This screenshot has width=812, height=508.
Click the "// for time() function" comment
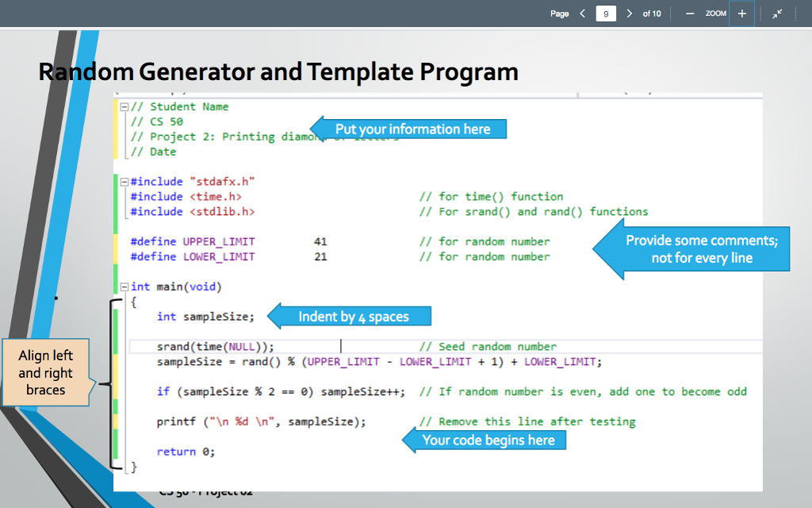point(491,197)
